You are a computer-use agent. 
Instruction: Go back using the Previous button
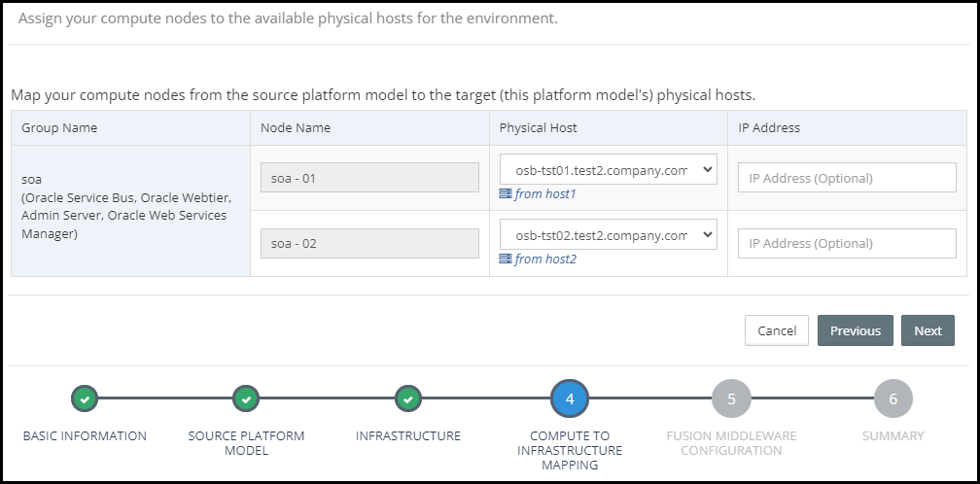(855, 330)
